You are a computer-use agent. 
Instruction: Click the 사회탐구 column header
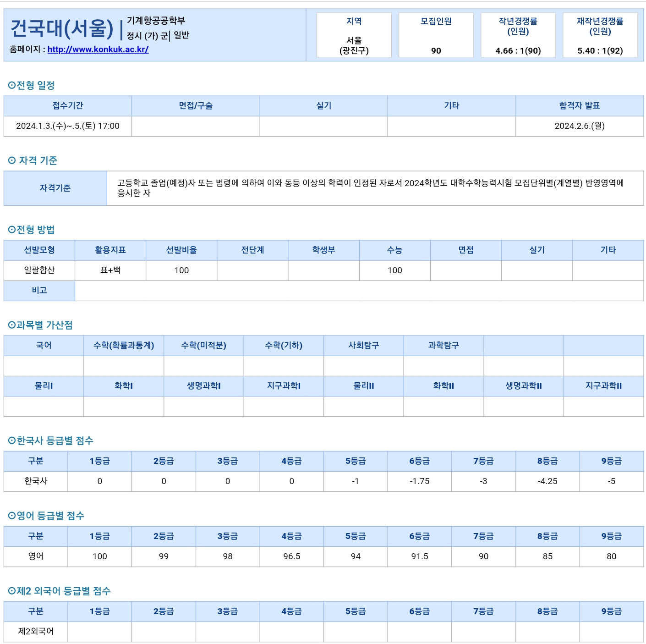point(364,346)
